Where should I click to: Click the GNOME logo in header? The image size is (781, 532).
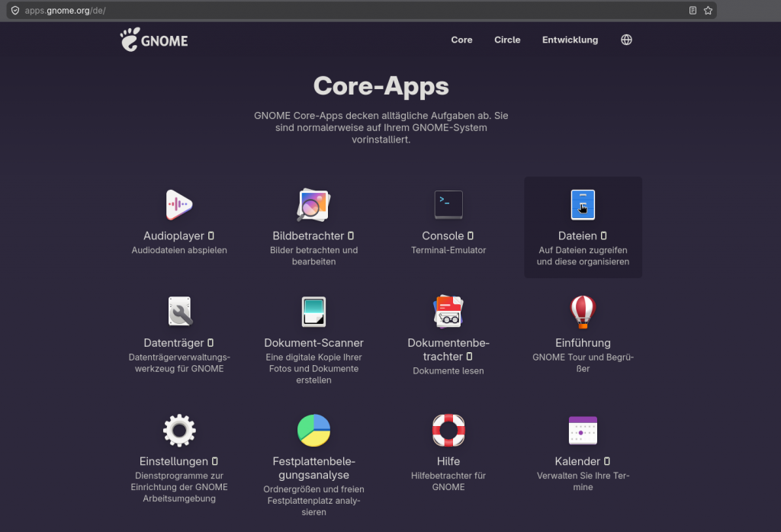coord(154,40)
